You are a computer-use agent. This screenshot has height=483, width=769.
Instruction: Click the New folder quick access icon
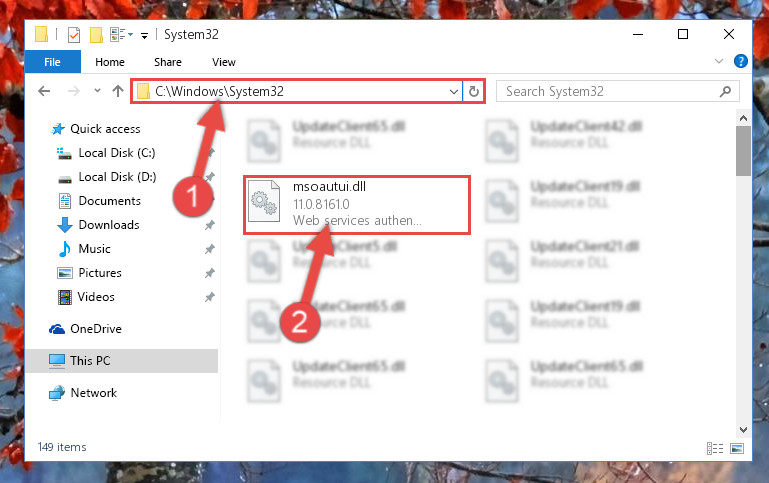pyautogui.click(x=96, y=35)
